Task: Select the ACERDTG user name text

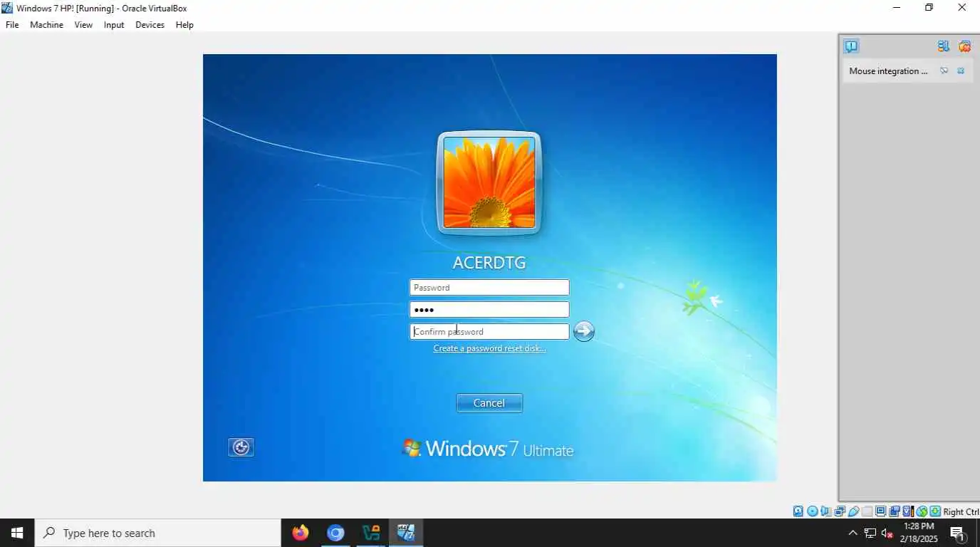Action: 489,263
